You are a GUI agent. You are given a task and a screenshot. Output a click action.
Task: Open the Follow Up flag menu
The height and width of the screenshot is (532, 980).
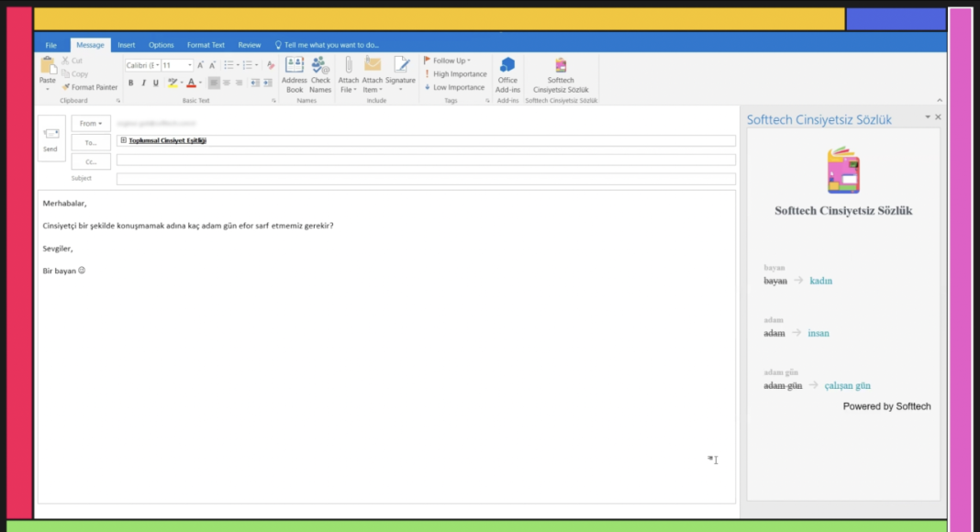point(447,61)
